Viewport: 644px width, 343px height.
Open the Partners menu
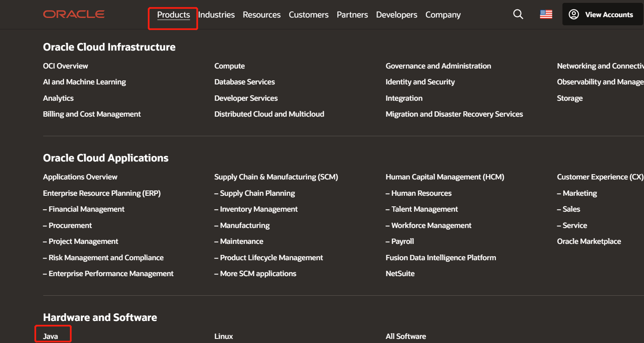click(x=352, y=15)
